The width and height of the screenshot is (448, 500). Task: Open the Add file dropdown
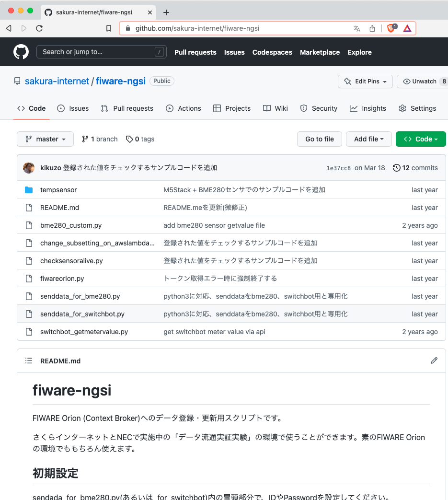[368, 139]
